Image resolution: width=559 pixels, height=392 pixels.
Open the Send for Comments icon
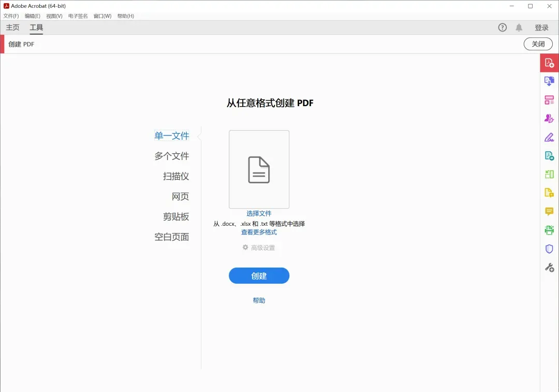(x=549, y=193)
